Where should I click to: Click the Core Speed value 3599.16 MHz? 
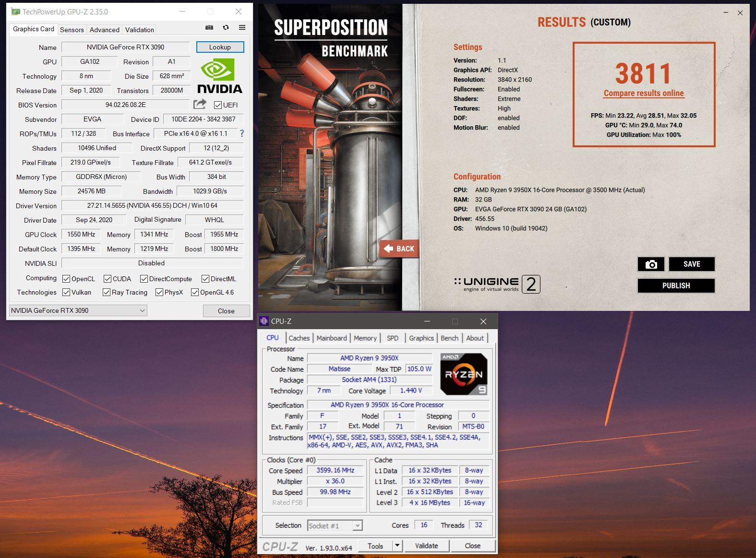tap(335, 471)
